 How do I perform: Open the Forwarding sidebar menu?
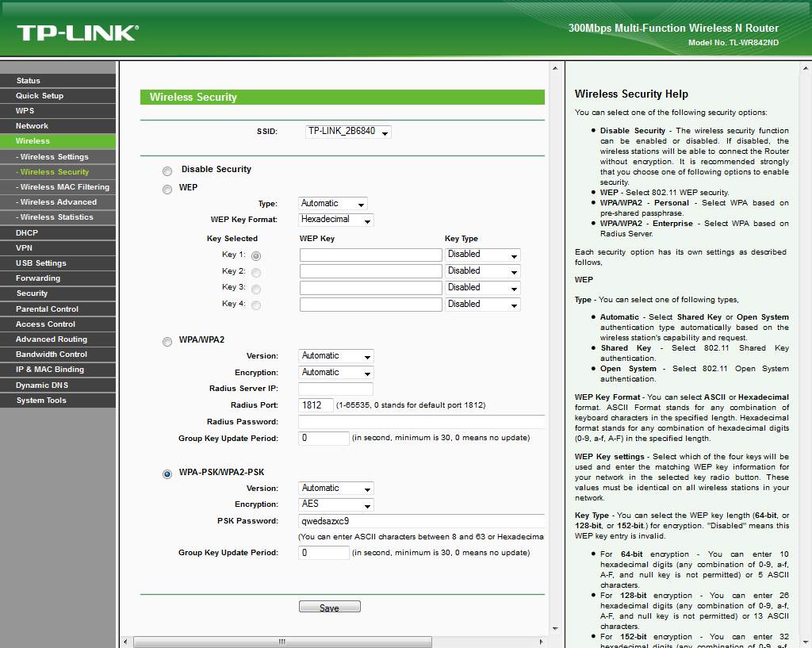[x=58, y=278]
